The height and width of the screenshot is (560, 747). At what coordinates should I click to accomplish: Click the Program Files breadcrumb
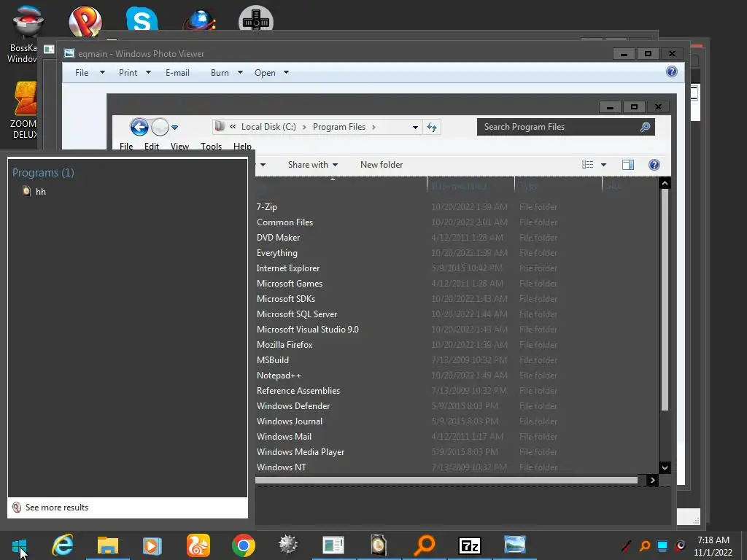(338, 127)
